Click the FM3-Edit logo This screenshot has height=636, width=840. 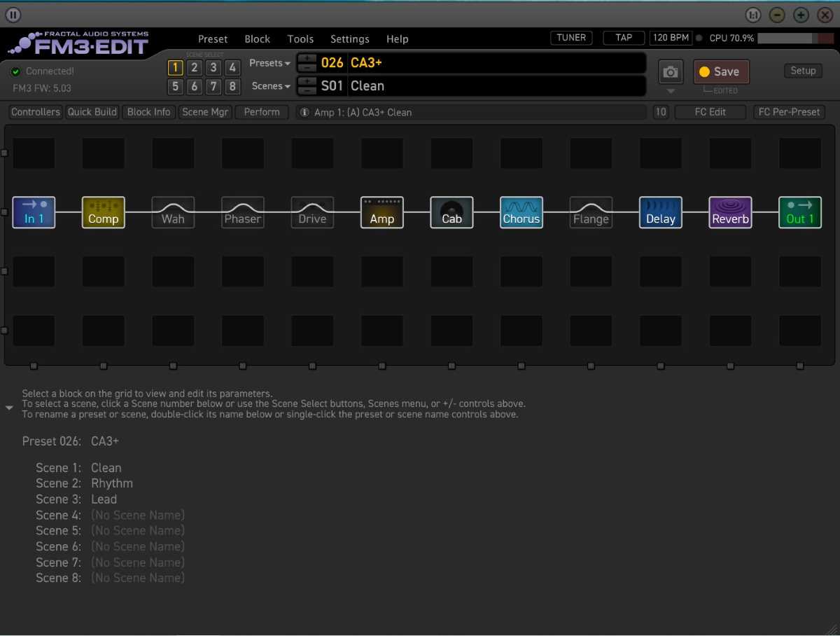(78, 43)
